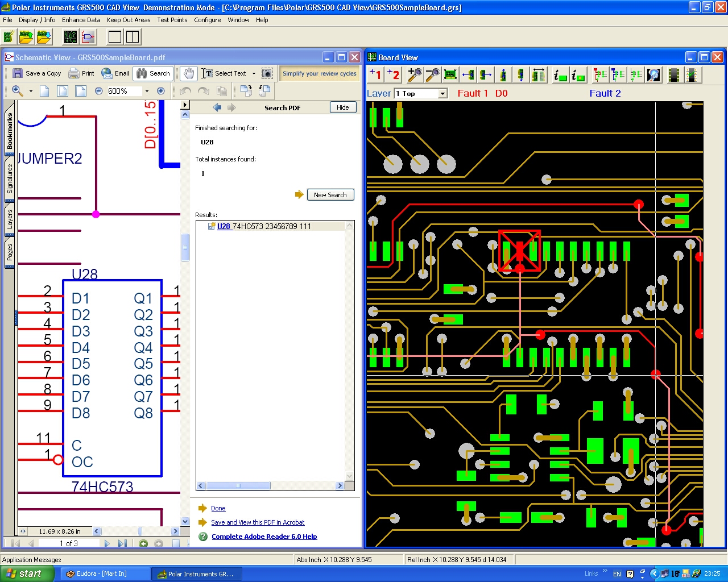Click the PDF zoom-in magnifier tool

(x=18, y=91)
